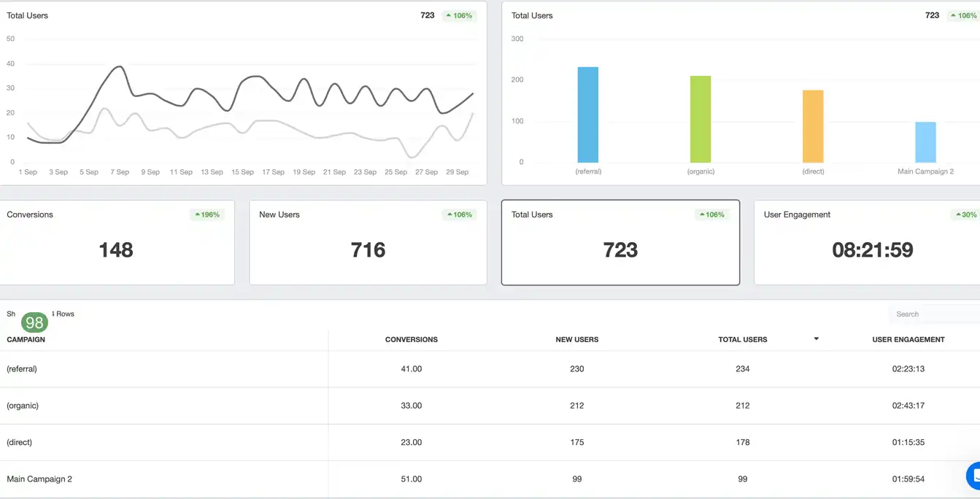Click the 178 total users cell

click(743, 442)
